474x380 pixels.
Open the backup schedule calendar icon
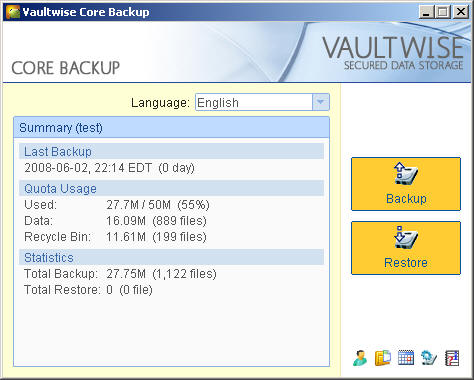[406, 358]
